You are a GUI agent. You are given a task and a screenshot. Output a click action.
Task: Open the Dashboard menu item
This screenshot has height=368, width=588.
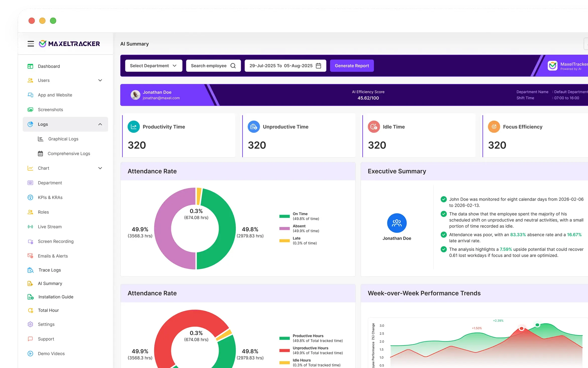click(x=65, y=66)
